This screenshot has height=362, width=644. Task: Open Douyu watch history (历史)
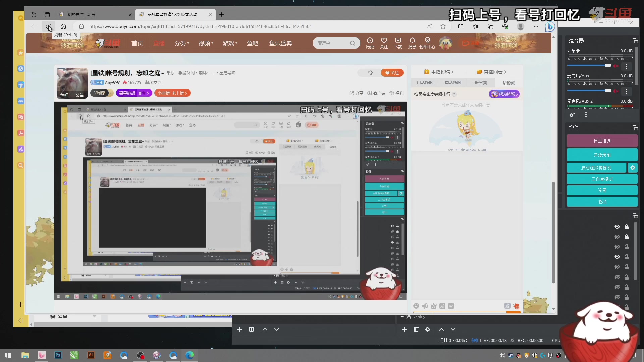tap(370, 43)
